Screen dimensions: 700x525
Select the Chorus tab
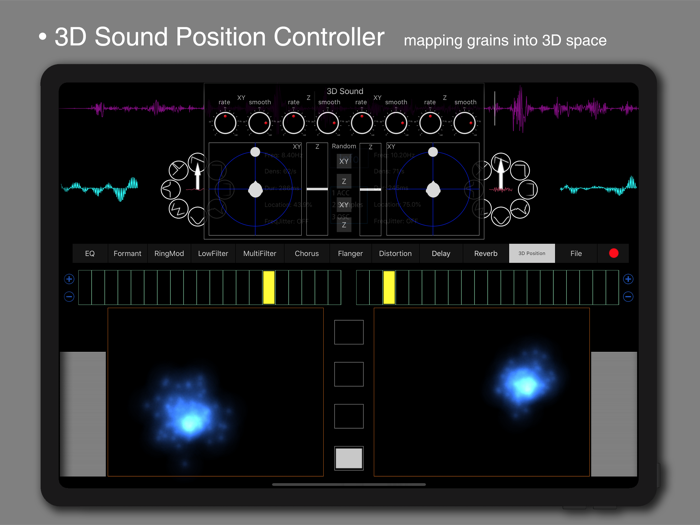tap(307, 253)
